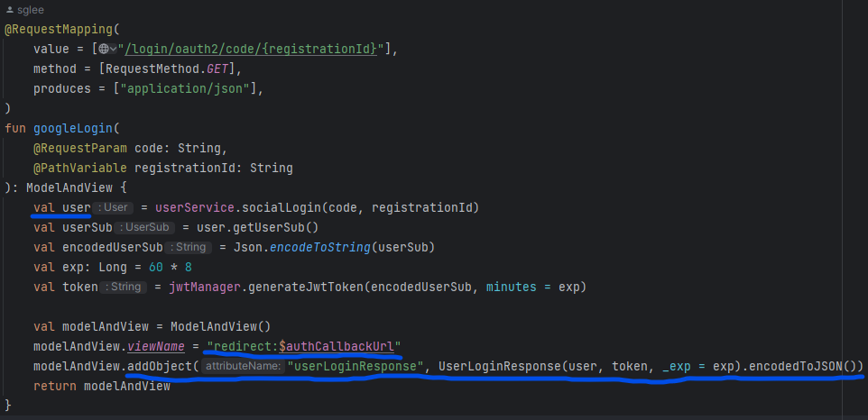Click the minutes named argument

511,288
